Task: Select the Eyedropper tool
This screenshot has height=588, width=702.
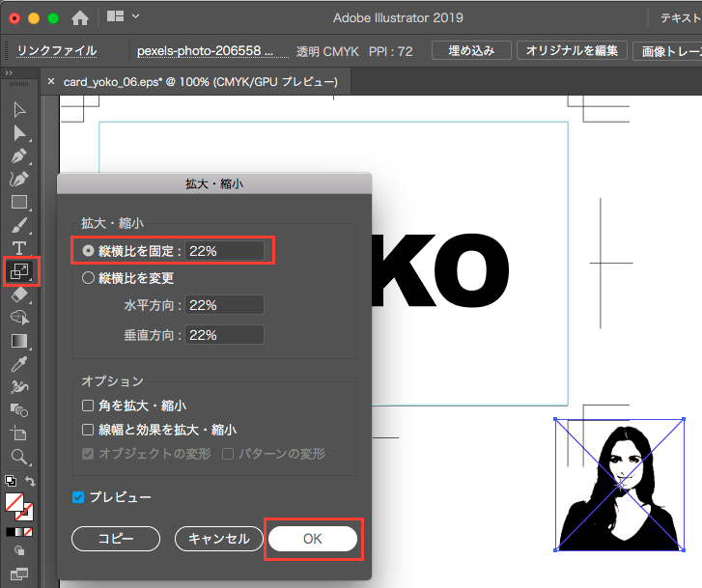Action: [x=19, y=364]
